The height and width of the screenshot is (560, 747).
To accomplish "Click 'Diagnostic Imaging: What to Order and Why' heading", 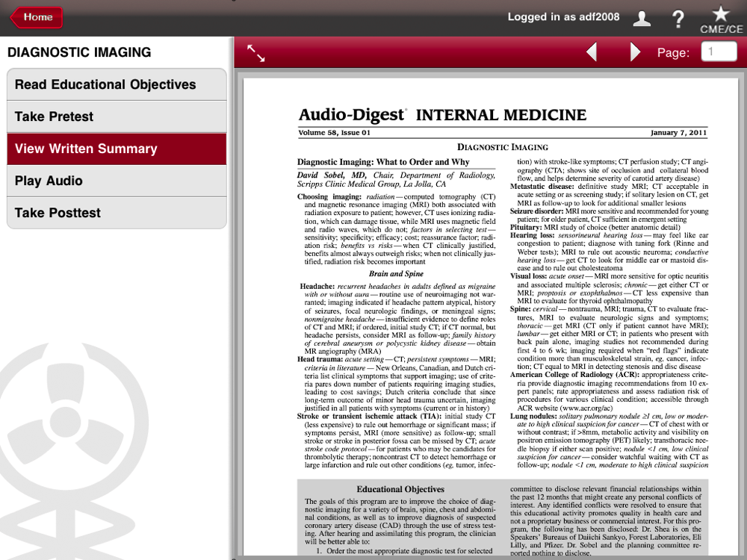I will click(383, 162).
